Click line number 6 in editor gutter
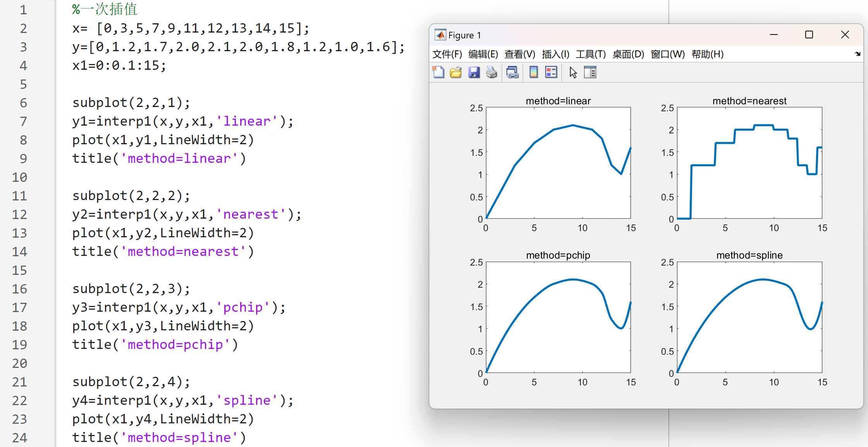868x447 pixels. point(24,103)
